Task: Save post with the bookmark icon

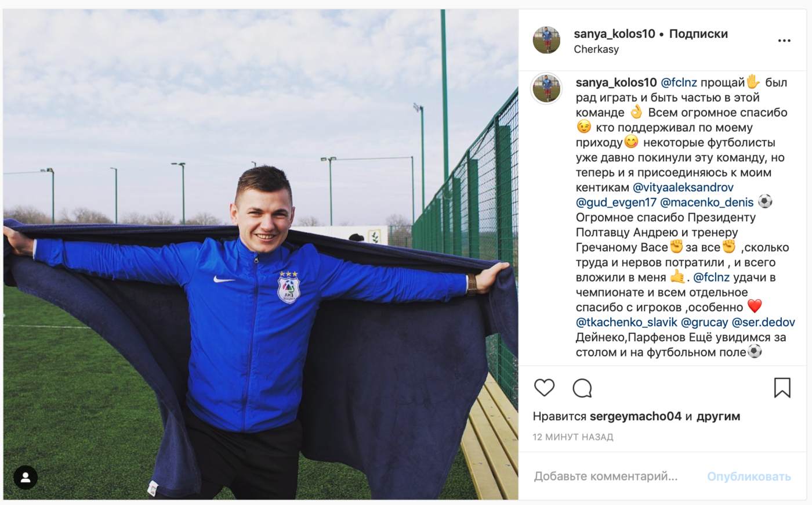Action: [x=782, y=388]
